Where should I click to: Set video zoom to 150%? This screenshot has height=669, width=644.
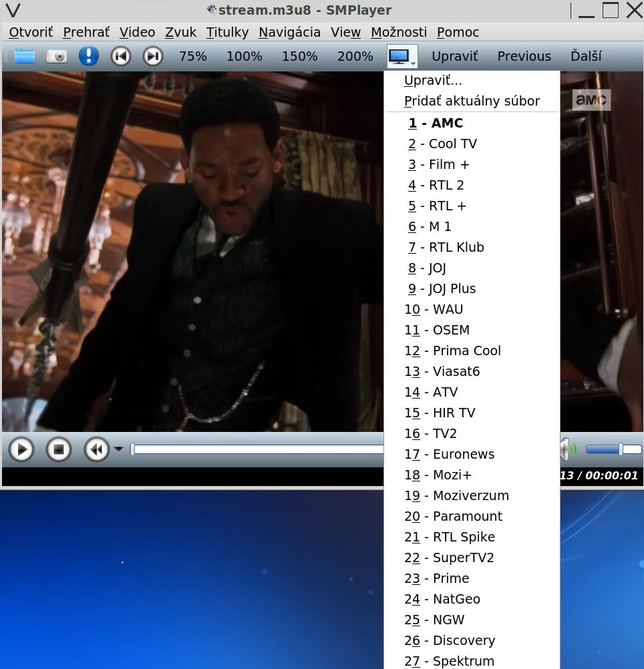coord(299,57)
